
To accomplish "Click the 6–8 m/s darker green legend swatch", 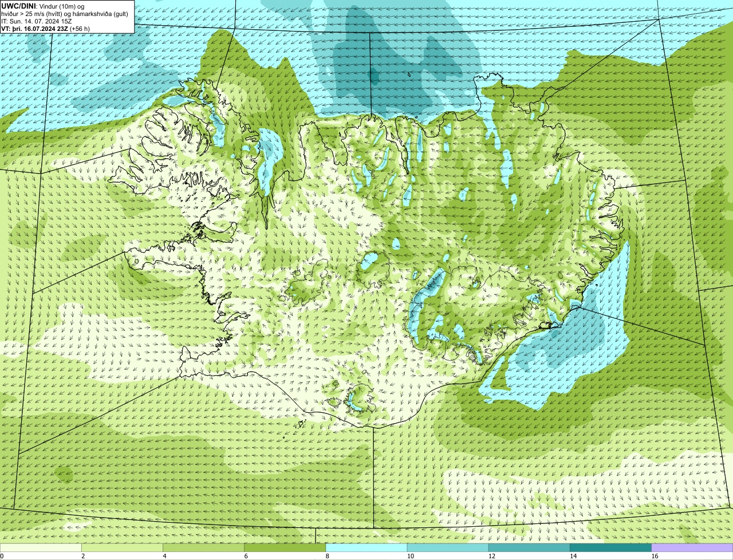I will click(285, 548).
